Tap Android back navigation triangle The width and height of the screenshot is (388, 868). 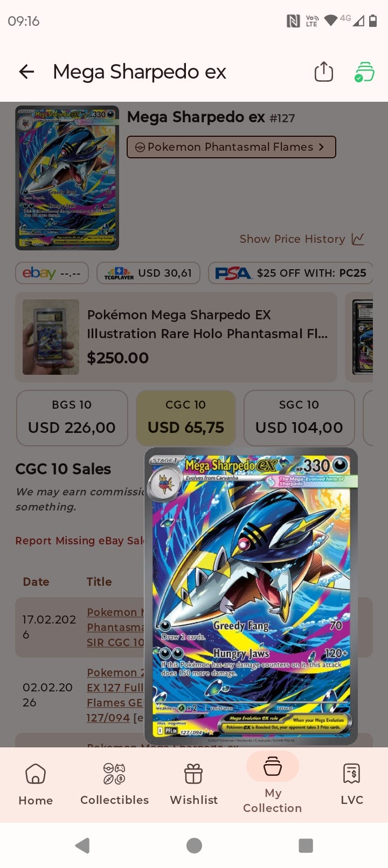point(82,845)
